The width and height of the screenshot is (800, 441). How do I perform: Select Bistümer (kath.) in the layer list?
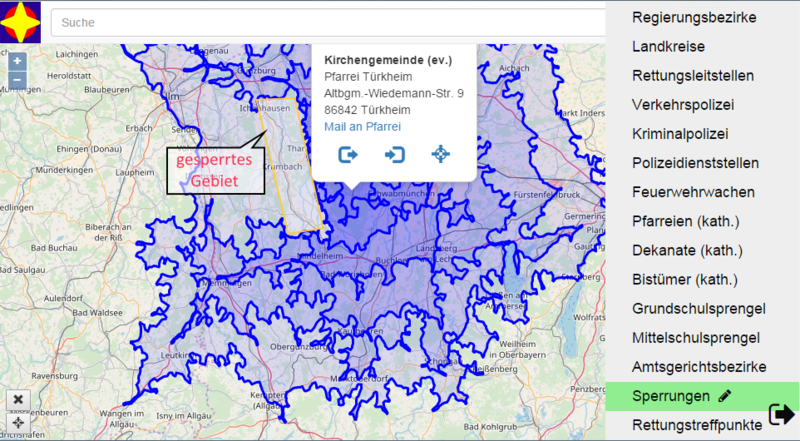[x=684, y=279]
